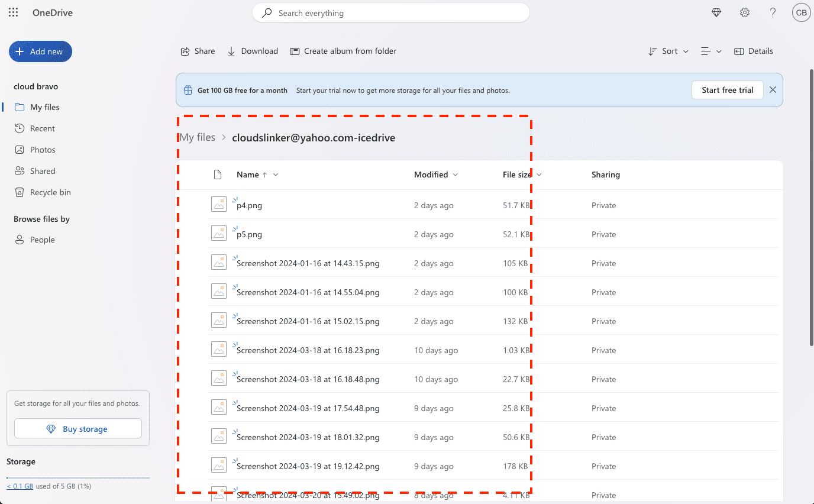
Task: Click the image icon for Screenshot 14.55.04
Action: 219,291
